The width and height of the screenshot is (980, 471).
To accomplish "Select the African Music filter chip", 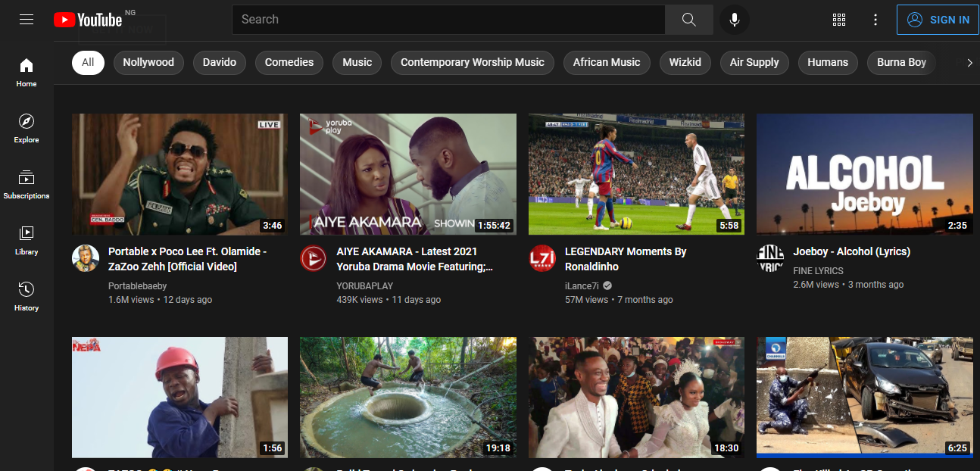I will pyautogui.click(x=607, y=62).
